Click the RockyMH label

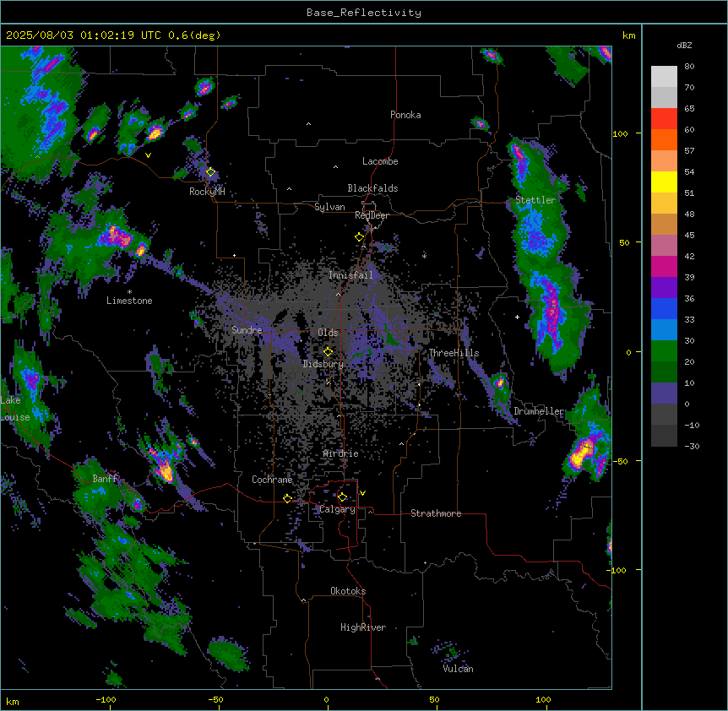pos(207,192)
